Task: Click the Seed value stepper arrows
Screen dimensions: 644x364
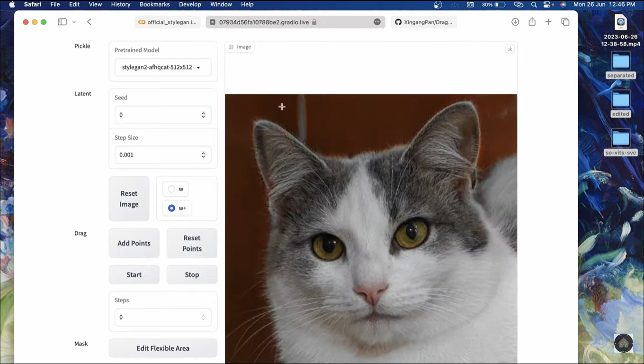Action: (x=203, y=115)
